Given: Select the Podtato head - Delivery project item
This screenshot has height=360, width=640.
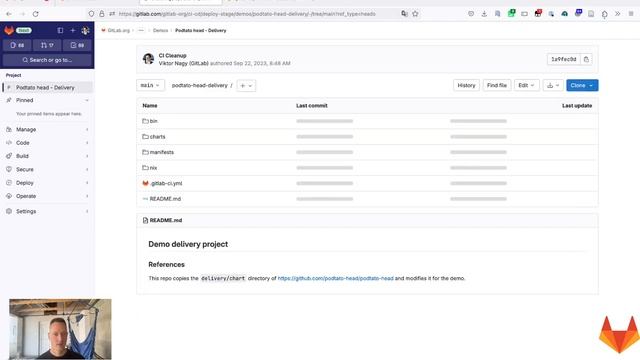Looking at the screenshot, I should tap(47, 87).
